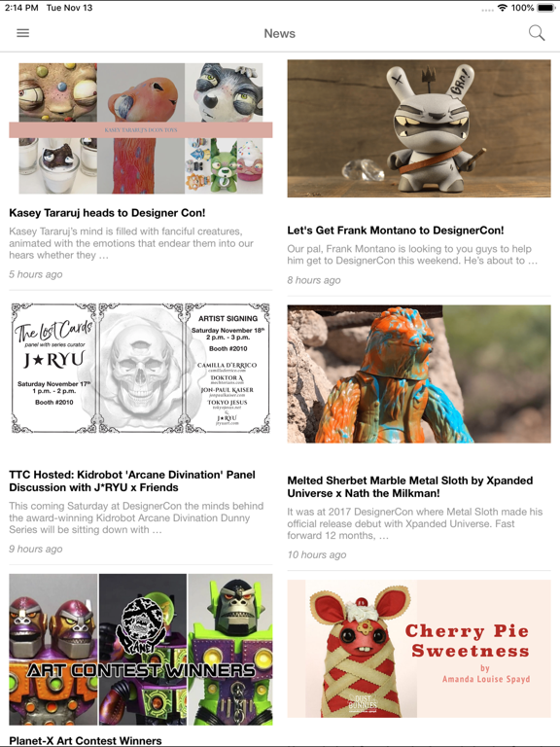This screenshot has width=560, height=747.
Task: Tap Kasey Tararuj article summary text
Action: coord(131,243)
